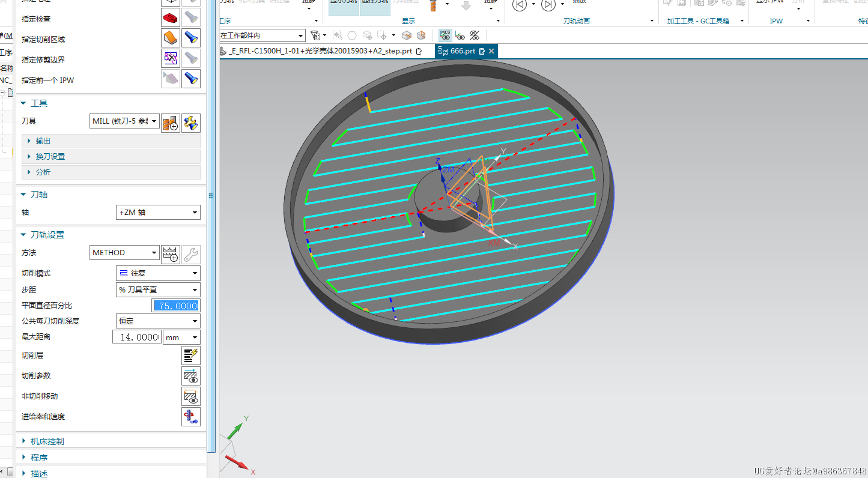Toggle the green eye show icon in toolbar
The width and height of the screenshot is (868, 478).
460,35
